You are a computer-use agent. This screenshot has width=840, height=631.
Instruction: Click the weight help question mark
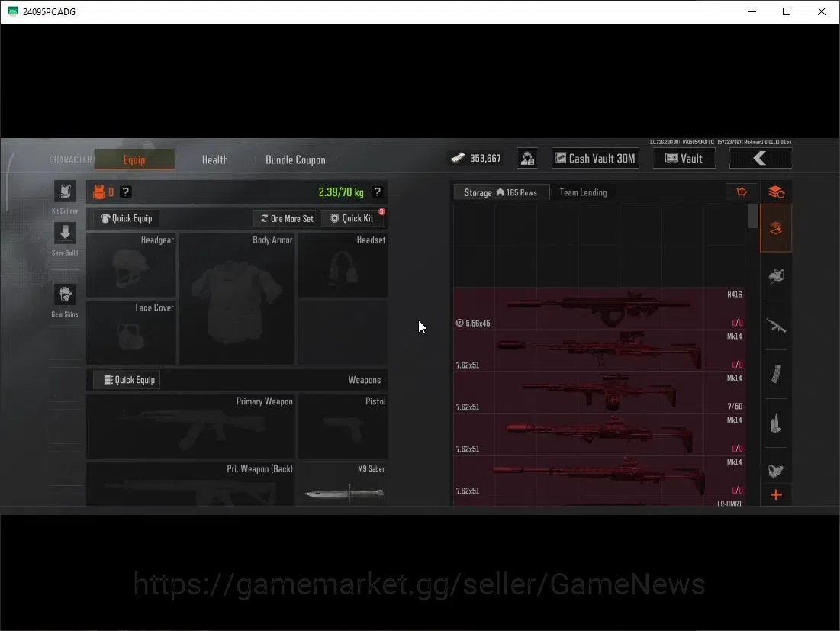pos(377,192)
